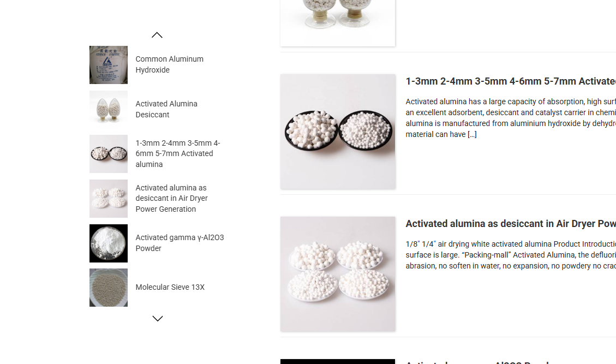This screenshot has width=616, height=364.
Task: Click the down chevron below product list
Action: coord(157,318)
